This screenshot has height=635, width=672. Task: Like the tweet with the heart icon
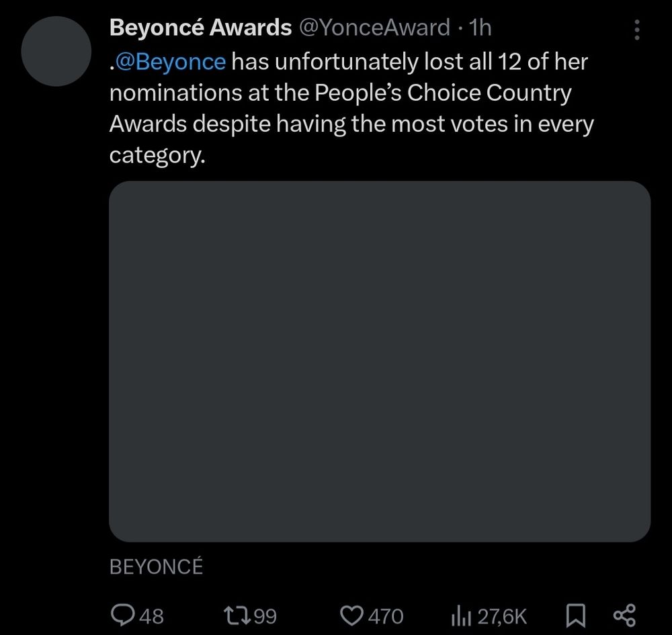point(351,615)
